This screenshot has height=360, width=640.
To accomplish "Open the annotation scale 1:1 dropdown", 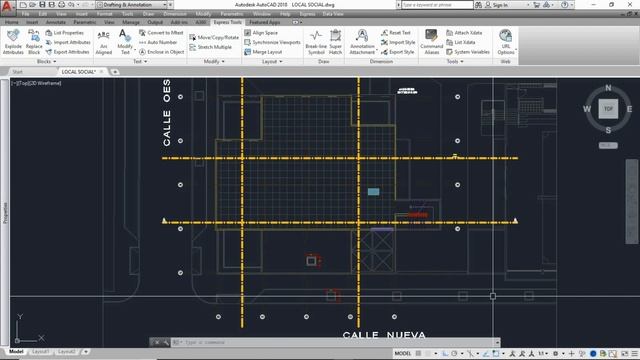I will coord(543,353).
